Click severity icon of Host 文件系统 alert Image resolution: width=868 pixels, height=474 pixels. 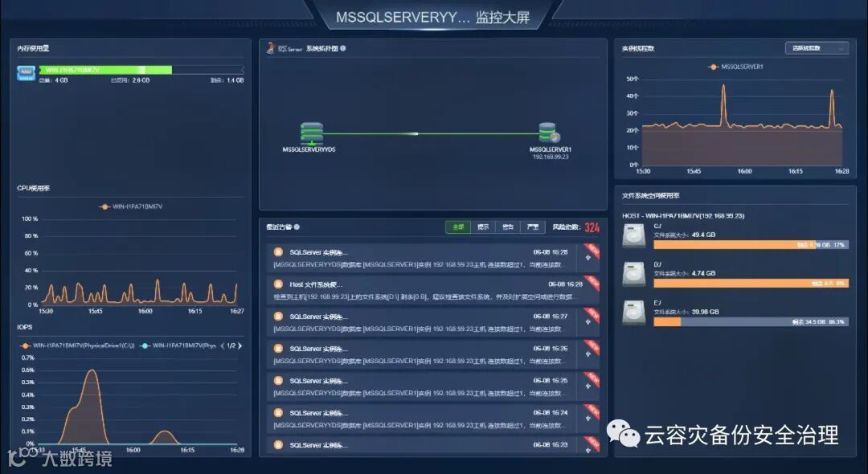[x=278, y=284]
